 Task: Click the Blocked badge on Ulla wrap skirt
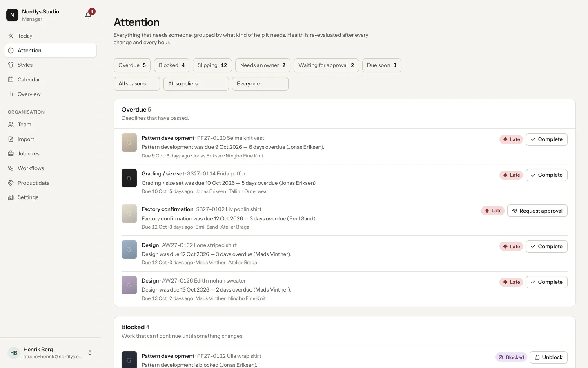click(511, 357)
